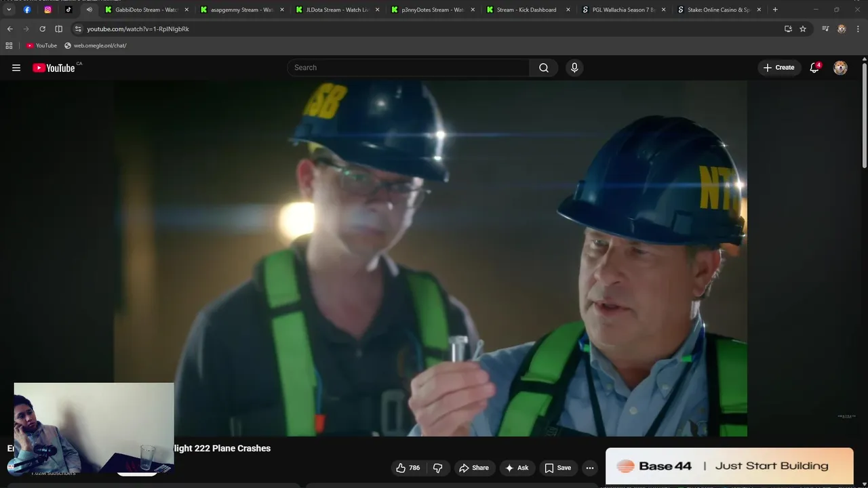Open the YouTube guide hamburger menu
868x488 pixels.
point(16,68)
